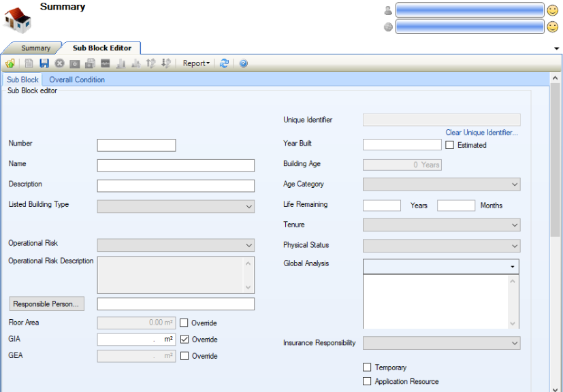Click the Year Built input field
Viewport: 563px width, 392px height.
click(402, 145)
